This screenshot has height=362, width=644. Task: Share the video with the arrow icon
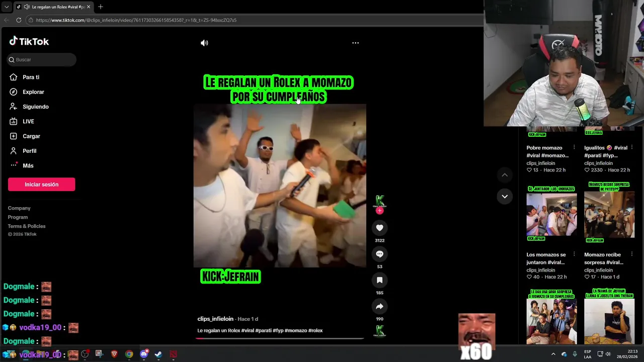pyautogui.click(x=379, y=306)
